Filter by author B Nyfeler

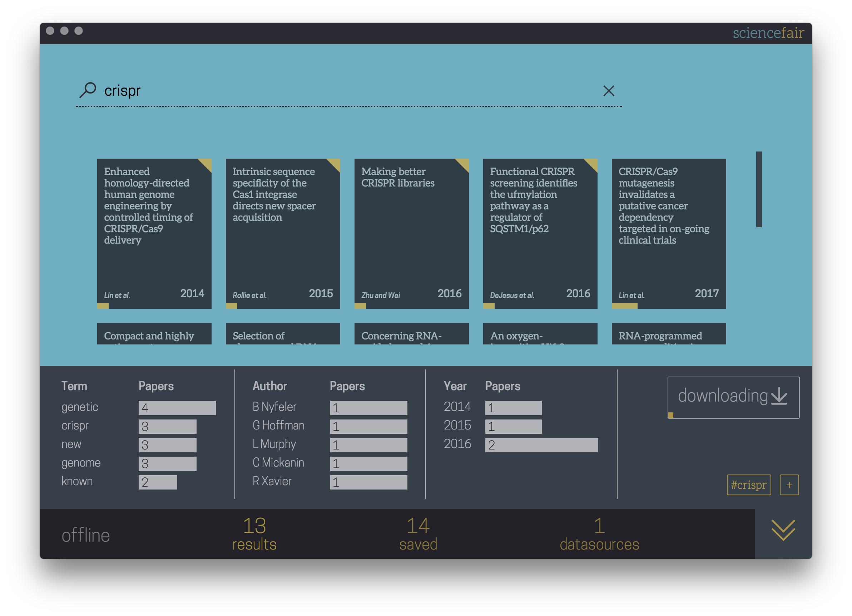[x=274, y=407]
